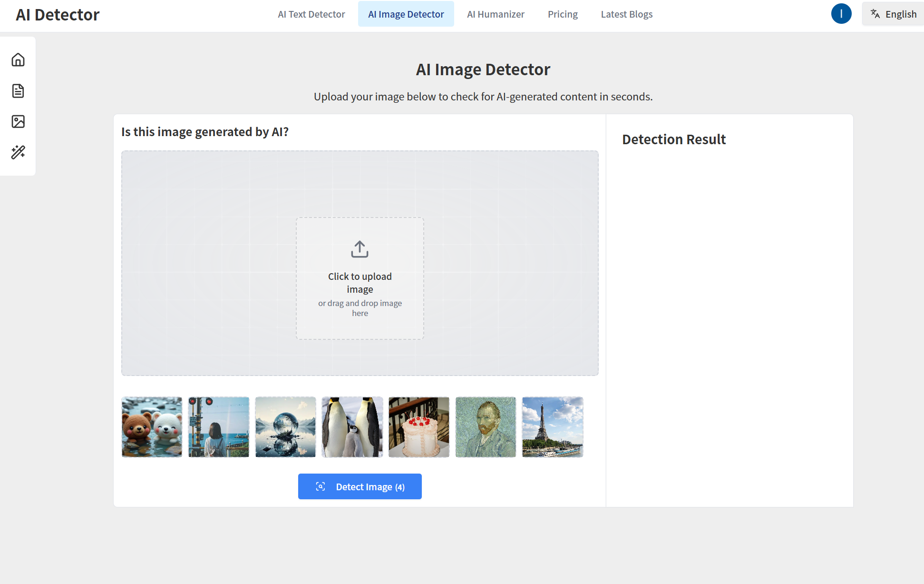Click the translate language icon

coord(875,14)
